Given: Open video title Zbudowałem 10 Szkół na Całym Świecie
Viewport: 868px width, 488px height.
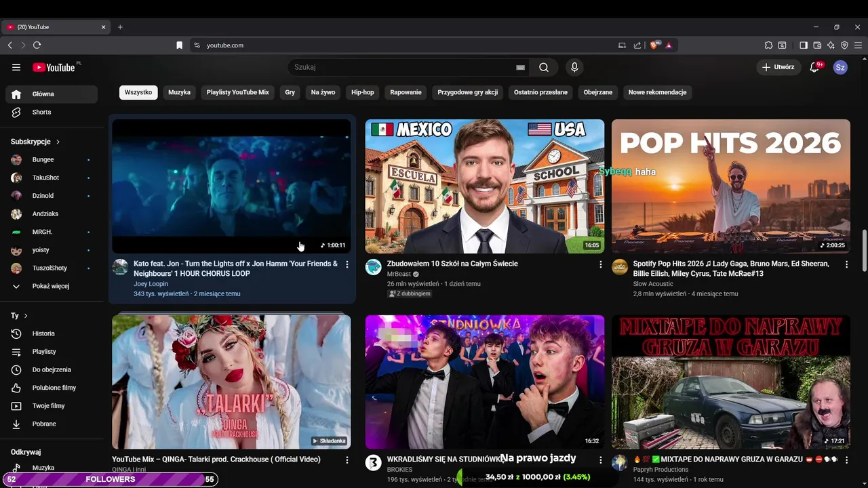Looking at the screenshot, I should coord(452,264).
